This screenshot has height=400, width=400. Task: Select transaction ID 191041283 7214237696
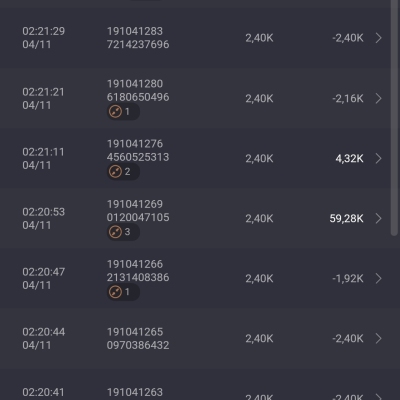pyautogui.click(x=138, y=38)
